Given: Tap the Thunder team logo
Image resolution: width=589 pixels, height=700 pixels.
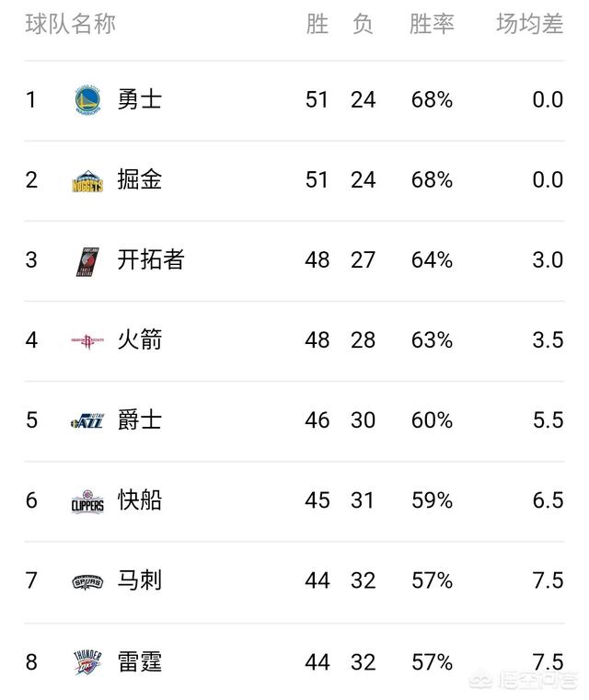Looking at the screenshot, I should (x=87, y=662).
